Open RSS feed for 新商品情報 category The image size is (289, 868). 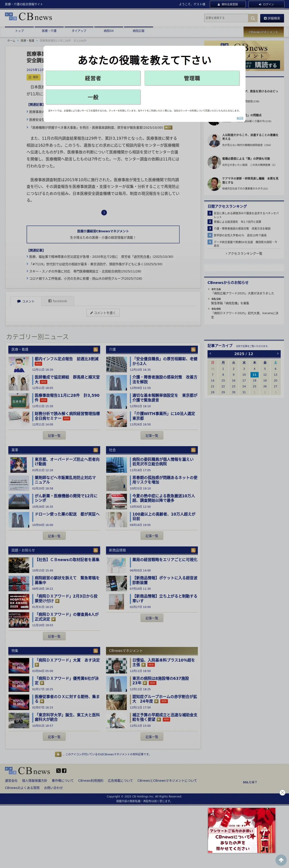click(193, 550)
